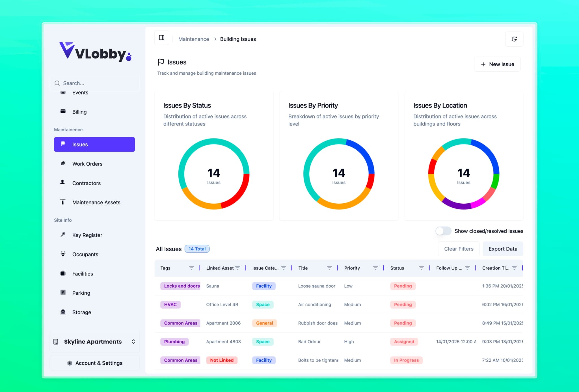Open the Tags column filter

pyautogui.click(x=192, y=267)
